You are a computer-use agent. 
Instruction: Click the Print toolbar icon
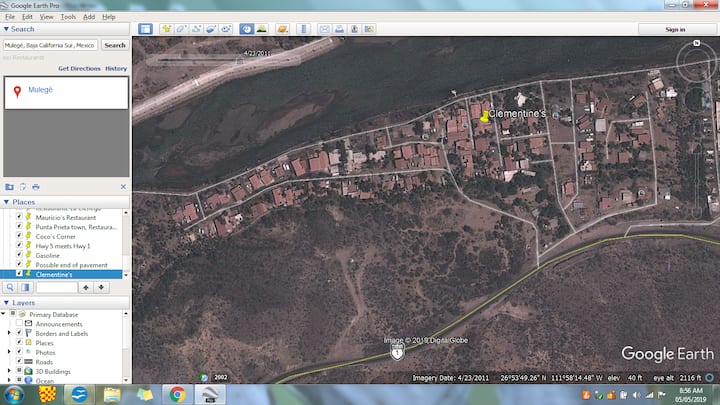[341, 29]
